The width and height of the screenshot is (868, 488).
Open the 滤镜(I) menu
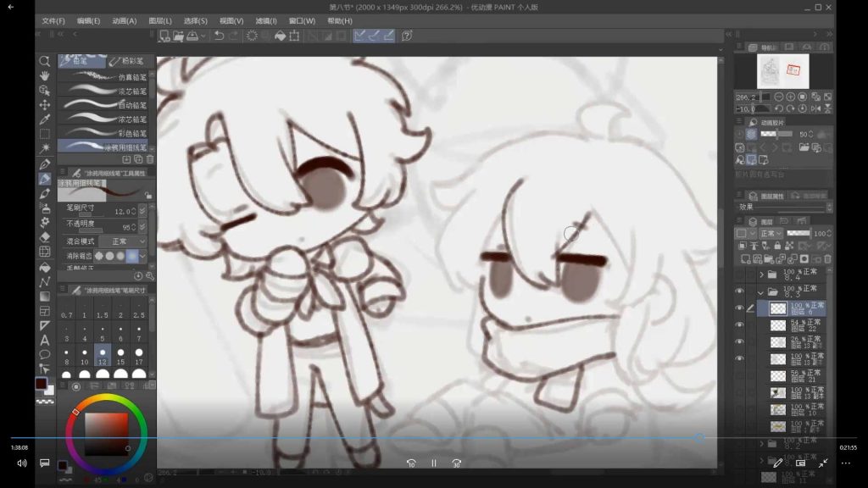265,20
